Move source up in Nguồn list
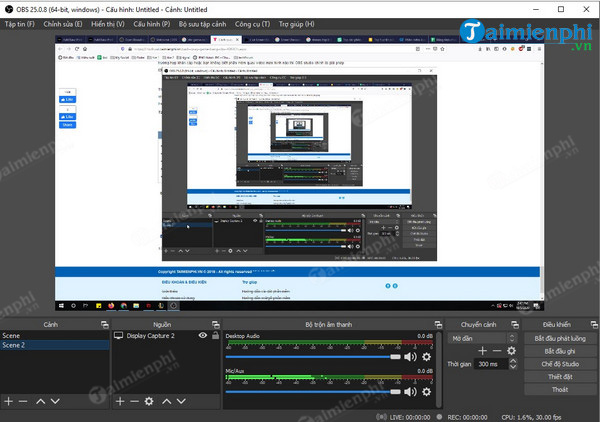The height and width of the screenshot is (422, 600). [167, 401]
